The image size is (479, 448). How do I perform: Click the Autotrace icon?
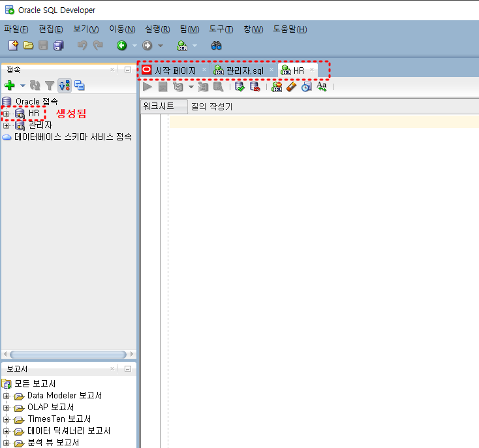(x=203, y=87)
